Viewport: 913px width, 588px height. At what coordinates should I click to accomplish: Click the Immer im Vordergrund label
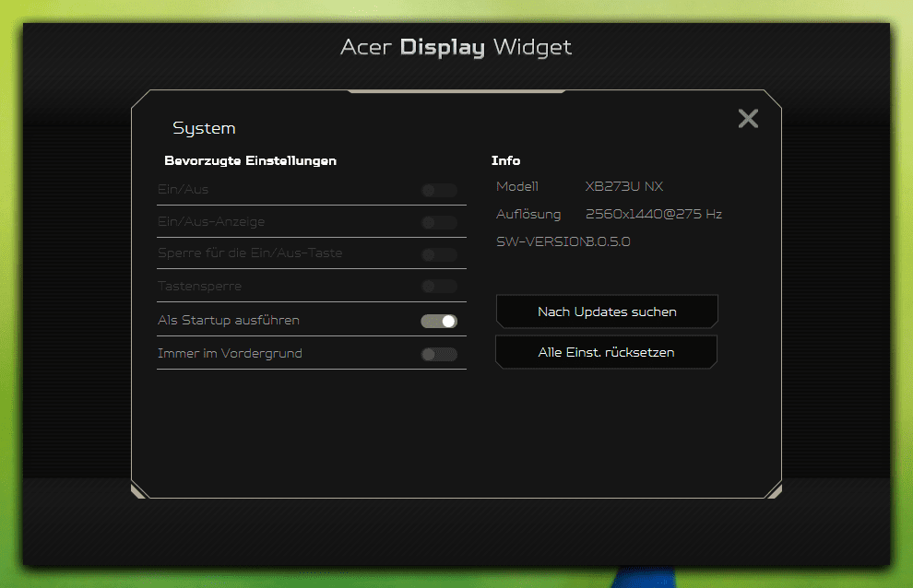[230, 353]
